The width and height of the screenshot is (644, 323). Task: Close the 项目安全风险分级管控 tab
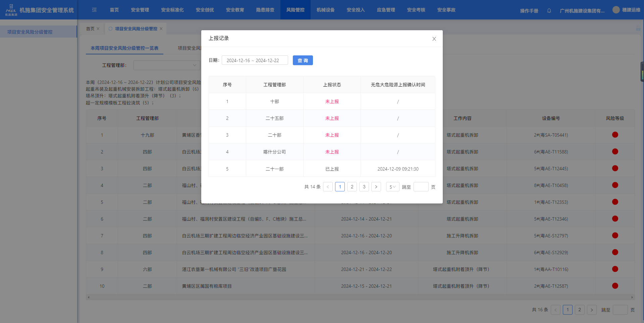tap(161, 29)
